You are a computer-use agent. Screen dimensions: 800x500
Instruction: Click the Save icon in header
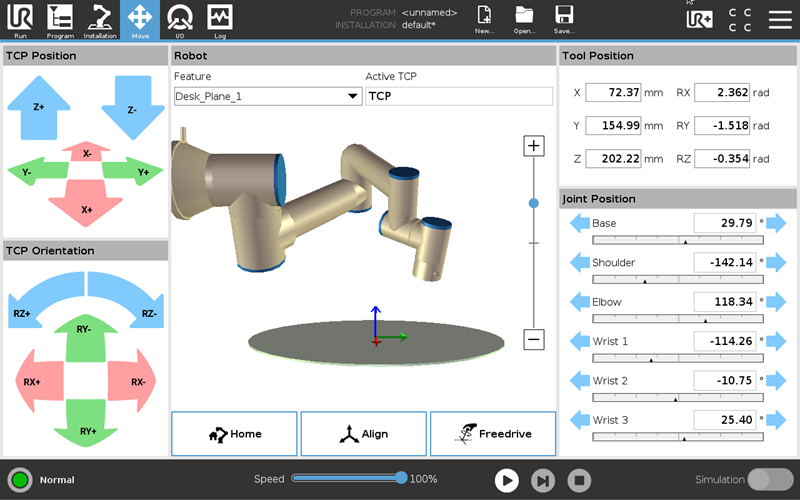pos(564,19)
